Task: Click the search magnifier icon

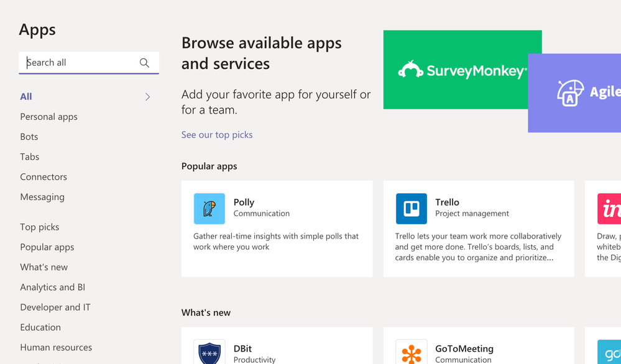Action: (144, 63)
